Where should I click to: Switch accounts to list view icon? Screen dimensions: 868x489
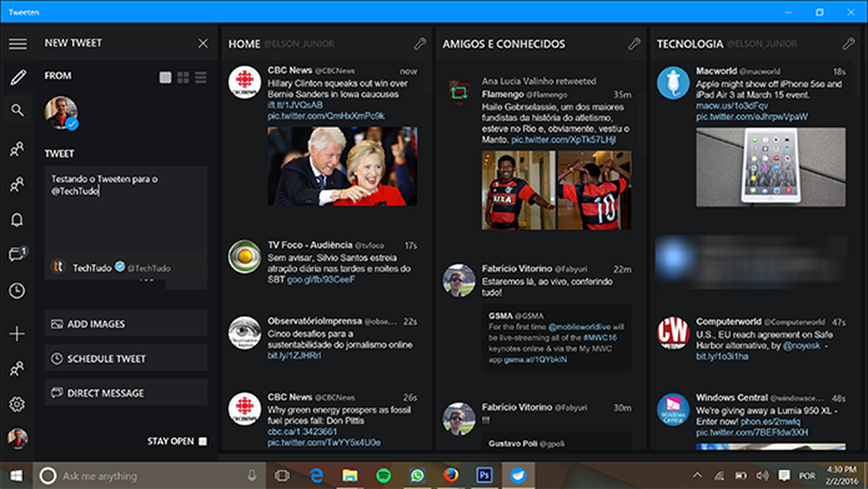point(200,78)
